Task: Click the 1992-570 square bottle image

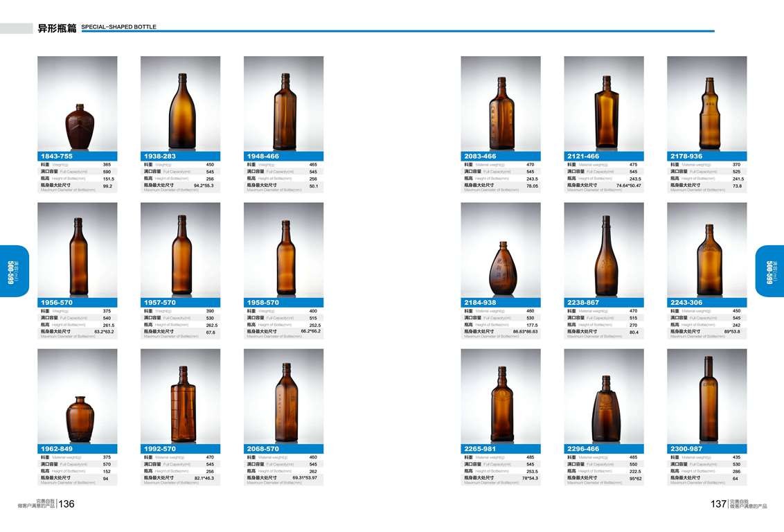Action: (x=181, y=396)
